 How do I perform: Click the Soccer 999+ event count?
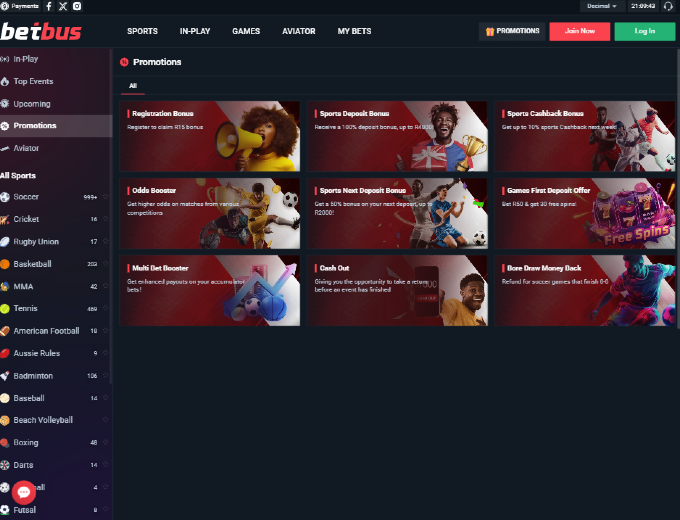click(x=90, y=197)
